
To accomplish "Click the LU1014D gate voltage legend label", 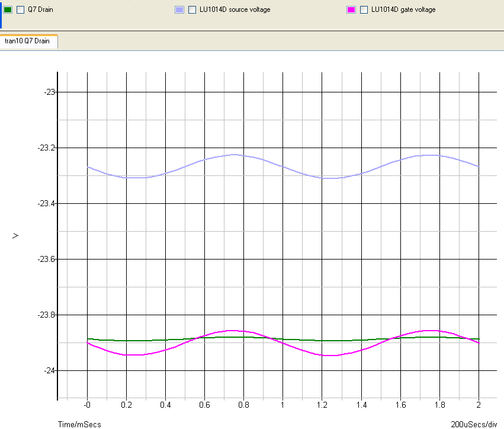I will coord(403,9).
